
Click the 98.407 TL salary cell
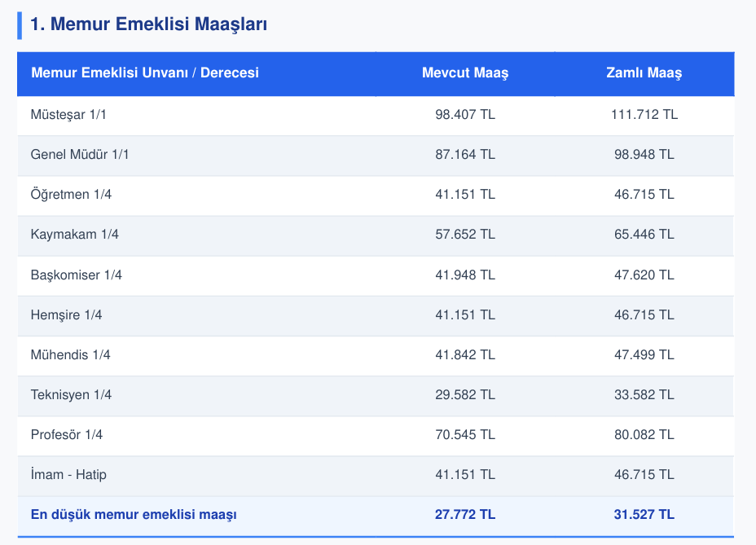click(x=465, y=115)
